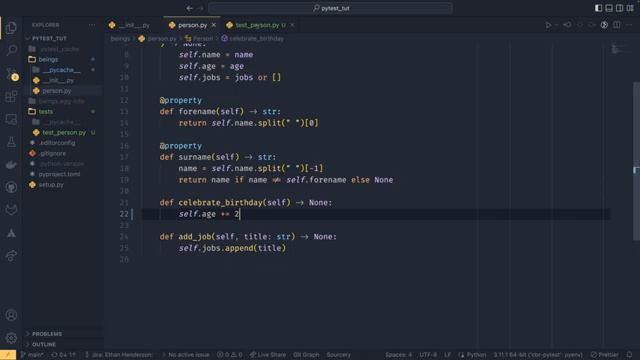
Task: Open the Remote Explorer view
Action: (x=11, y=120)
